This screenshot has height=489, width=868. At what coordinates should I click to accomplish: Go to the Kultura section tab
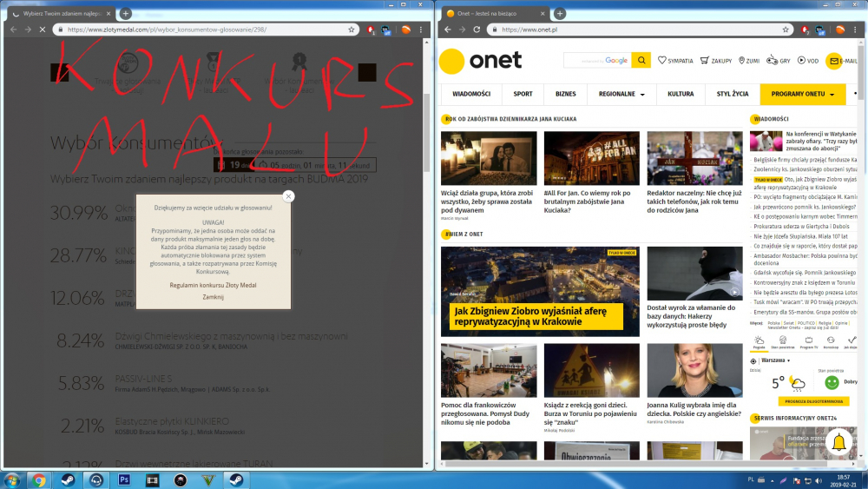tap(681, 94)
